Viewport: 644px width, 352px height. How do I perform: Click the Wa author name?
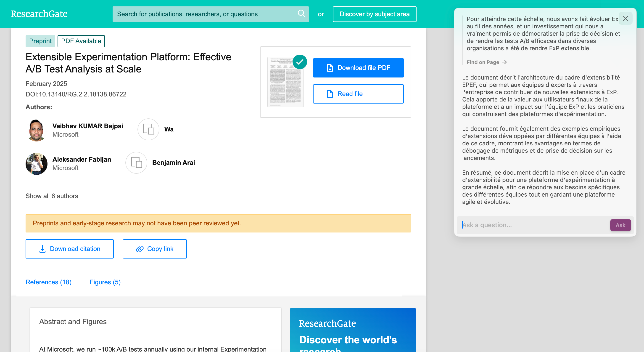[x=169, y=129]
